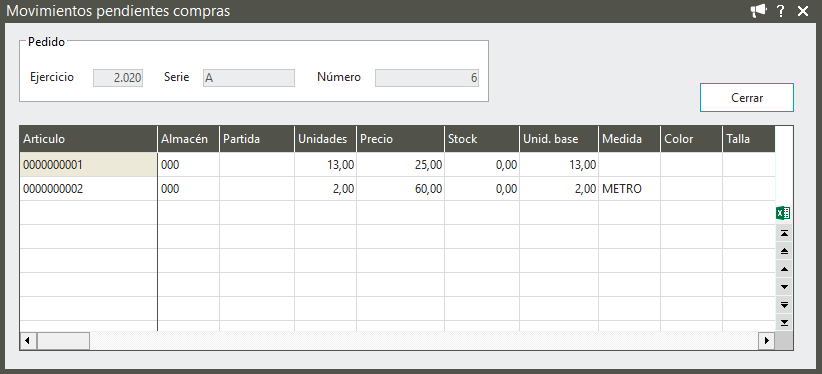
Task: Click the Unid. base column header
Action: coord(559,139)
